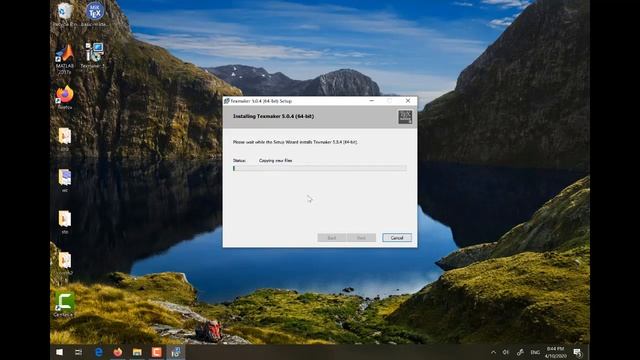The image size is (640, 360).
Task: Open the taskbar clock and date
Action: [x=556, y=352]
